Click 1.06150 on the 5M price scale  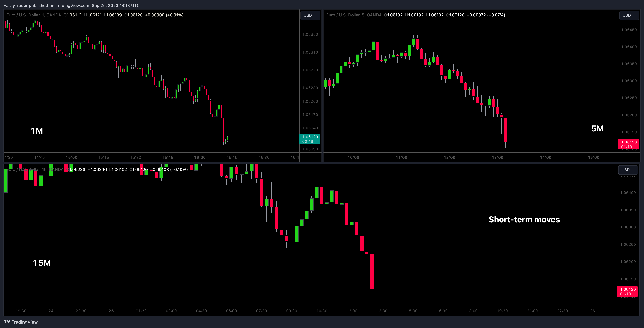click(629, 132)
